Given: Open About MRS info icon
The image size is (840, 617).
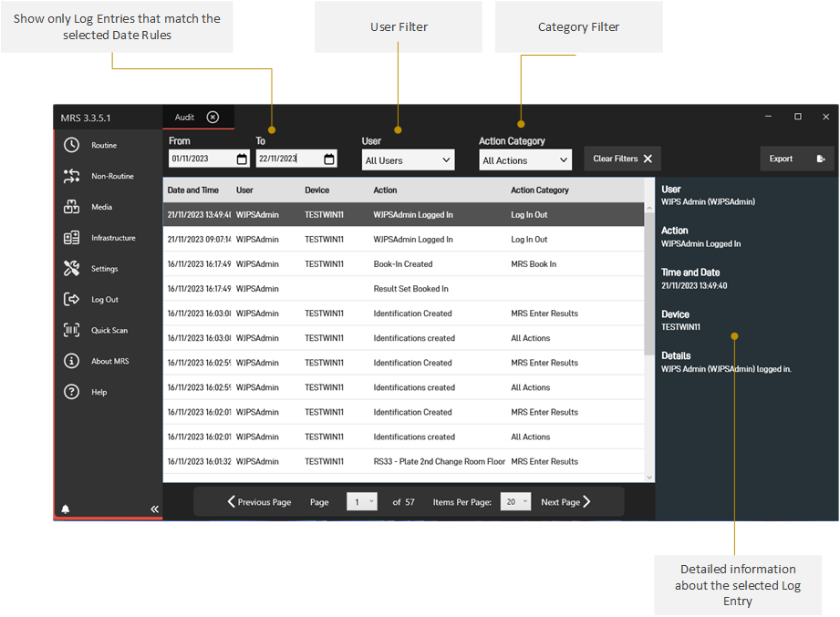Looking at the screenshot, I should (72, 361).
